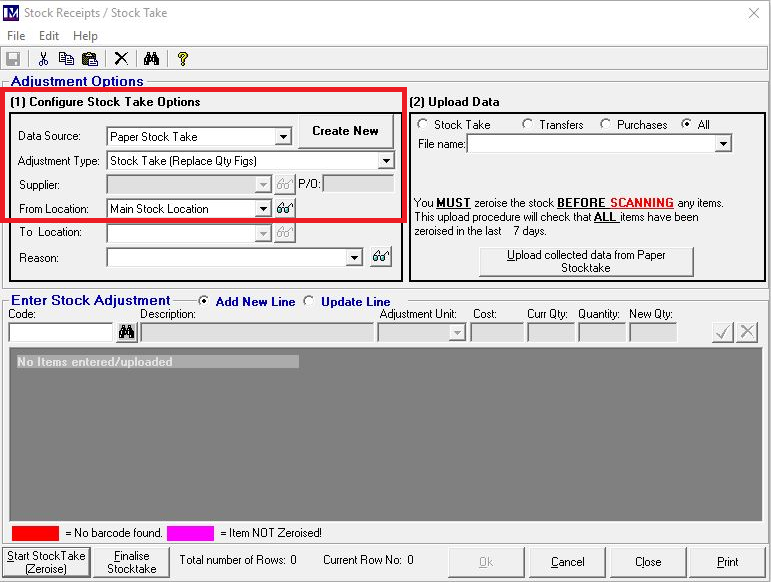Image resolution: width=771 pixels, height=582 pixels.
Task: Click the checkmark confirm line icon
Action: 723,332
